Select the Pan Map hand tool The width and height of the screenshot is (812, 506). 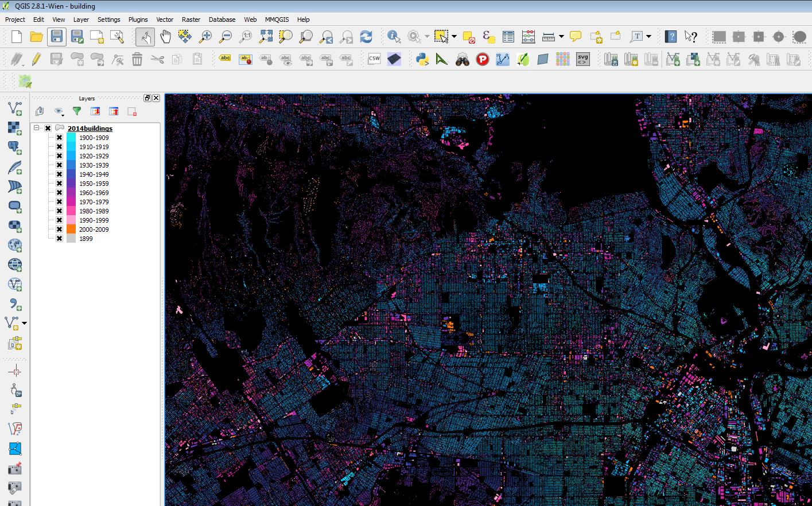165,37
